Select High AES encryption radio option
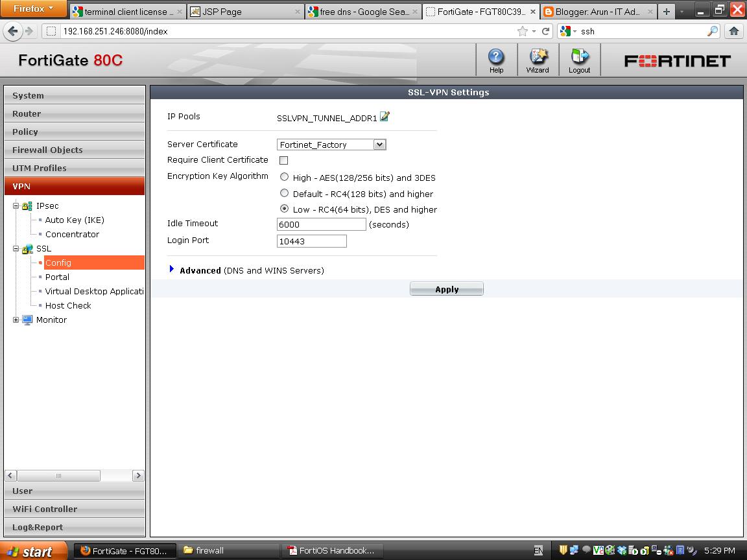 coord(285,177)
